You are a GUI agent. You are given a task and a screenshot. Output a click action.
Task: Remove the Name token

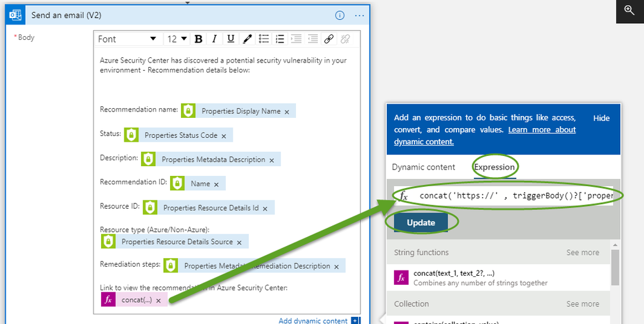pyautogui.click(x=217, y=184)
